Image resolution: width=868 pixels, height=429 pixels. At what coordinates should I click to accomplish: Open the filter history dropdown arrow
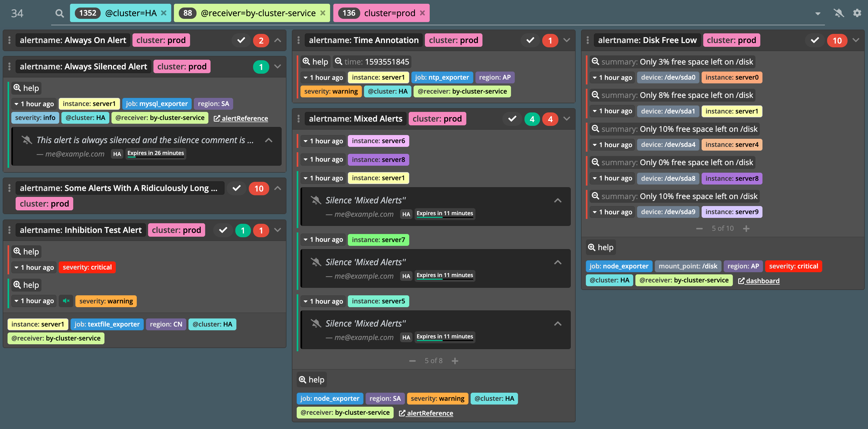(x=818, y=13)
